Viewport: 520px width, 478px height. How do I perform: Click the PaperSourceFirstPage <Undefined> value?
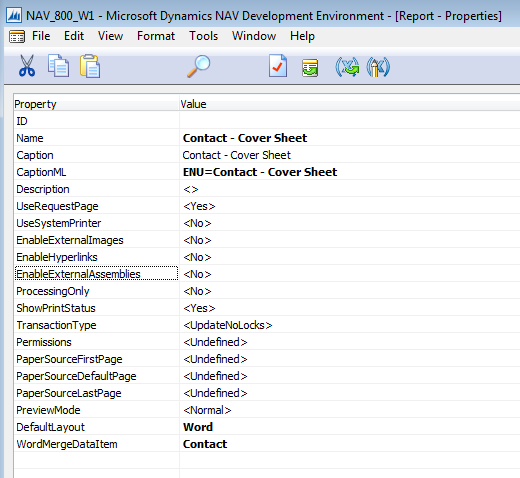(215, 359)
